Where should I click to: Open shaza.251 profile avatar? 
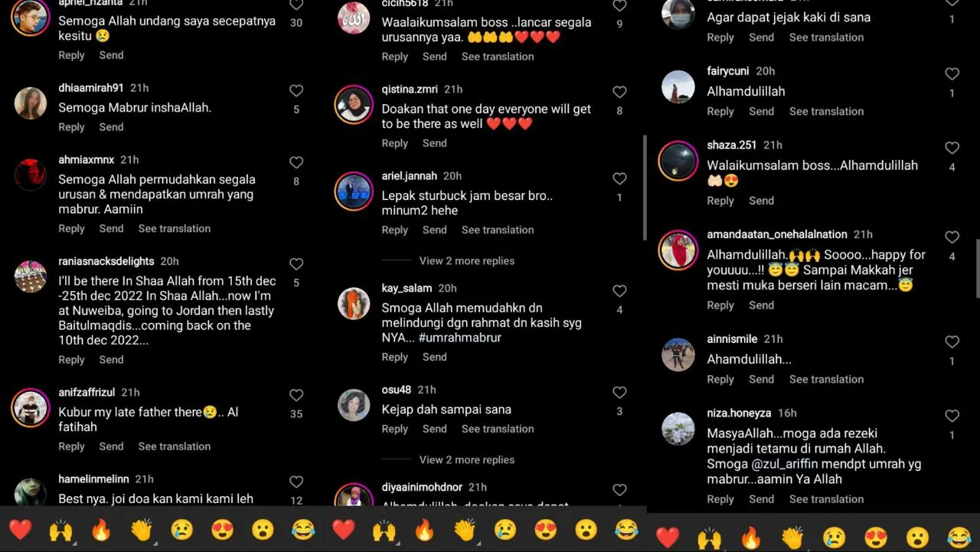pos(678,161)
